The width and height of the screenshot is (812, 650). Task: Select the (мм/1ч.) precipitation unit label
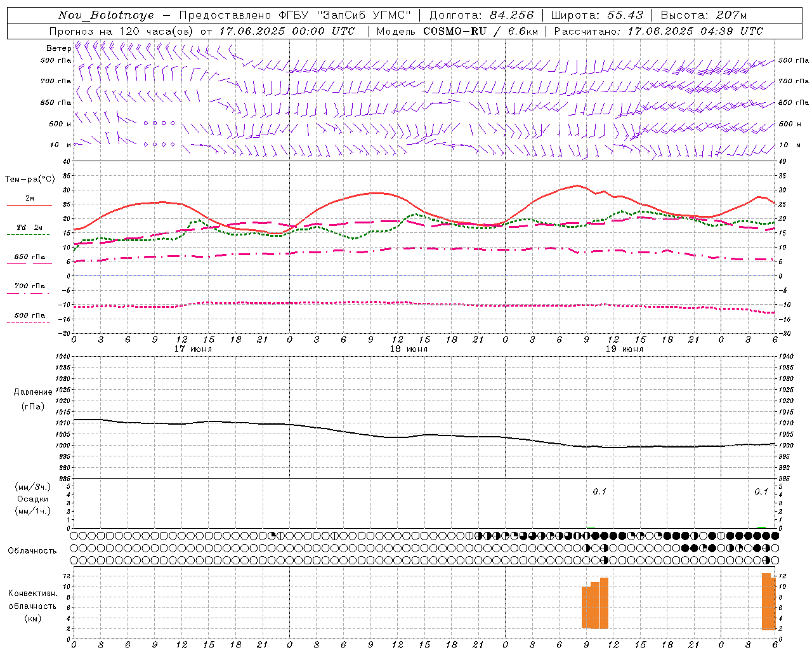tap(32, 511)
